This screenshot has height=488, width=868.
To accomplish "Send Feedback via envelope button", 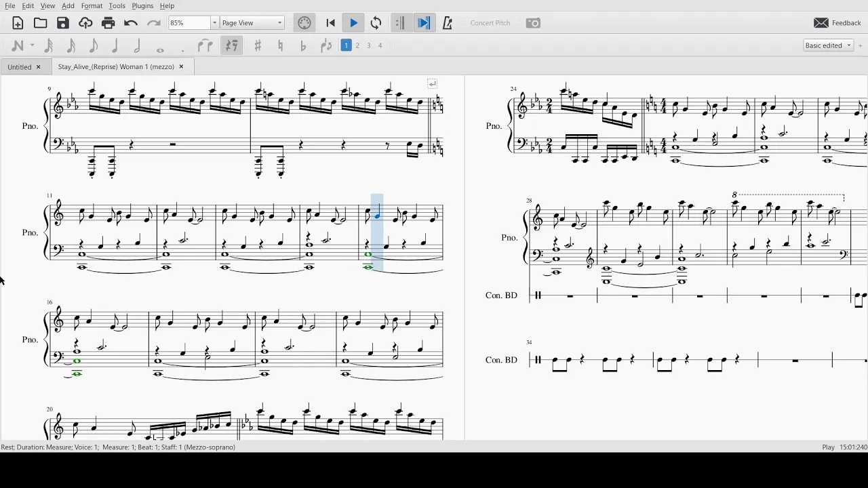I will tap(837, 23).
